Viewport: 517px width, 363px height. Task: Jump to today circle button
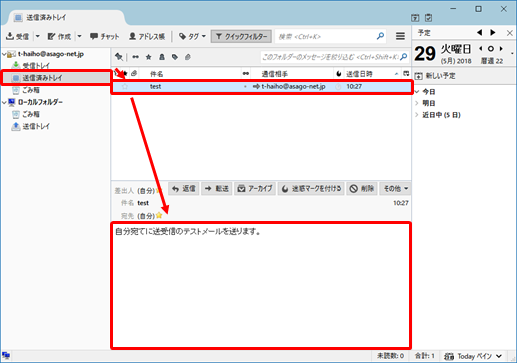tap(491, 49)
